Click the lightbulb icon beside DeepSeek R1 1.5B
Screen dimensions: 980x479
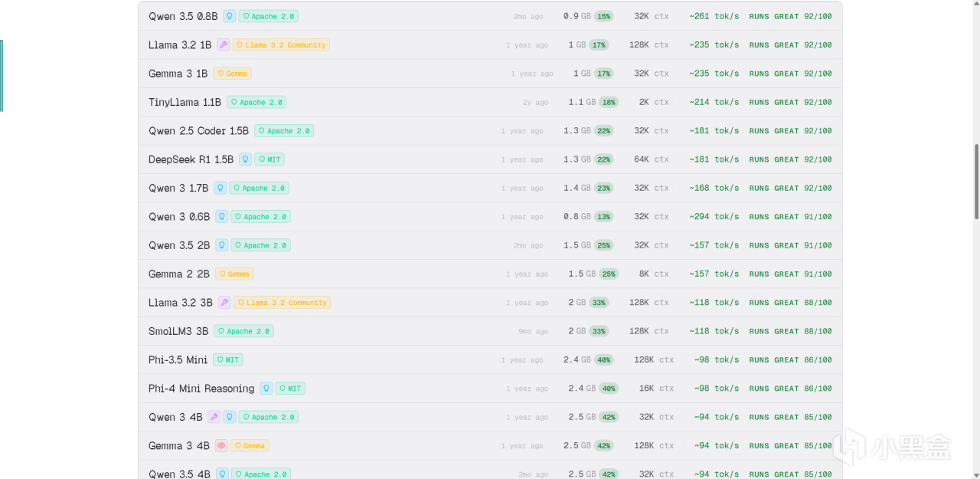click(x=245, y=159)
